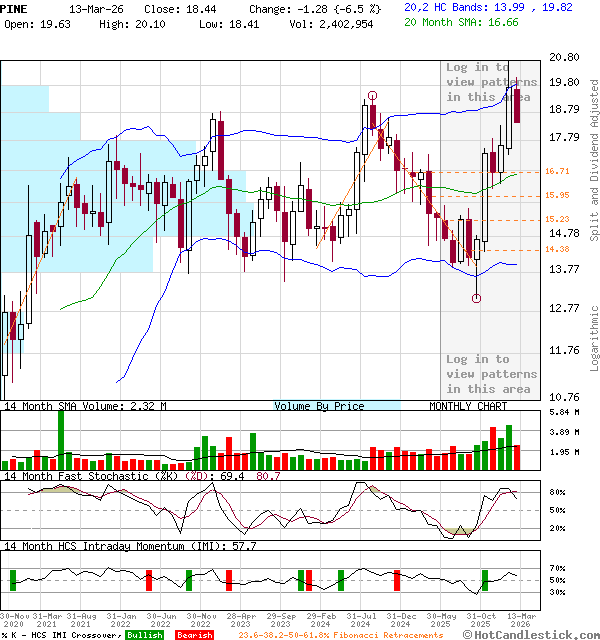600x640 pixels.
Task: Click the upper 'Log in to view patterns' message
Action: [491, 82]
